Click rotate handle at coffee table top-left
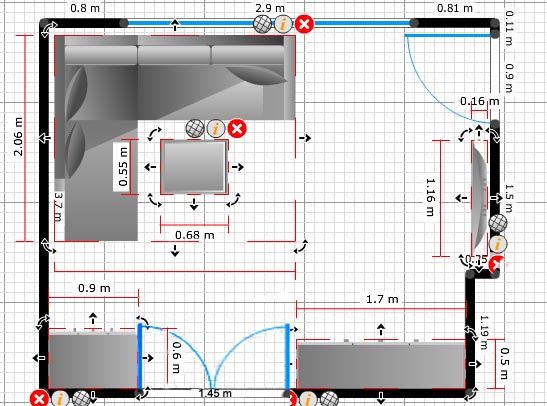547x406 pixels. click(155, 134)
